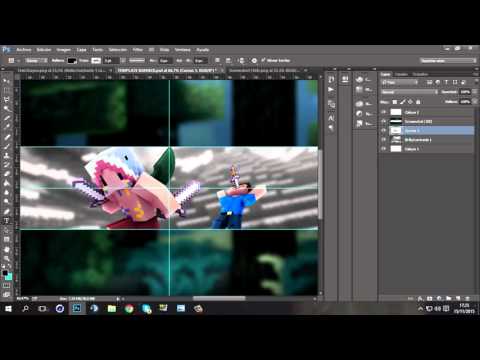Open the stroke type dropdown
The image size is (480, 360).
point(137,60)
